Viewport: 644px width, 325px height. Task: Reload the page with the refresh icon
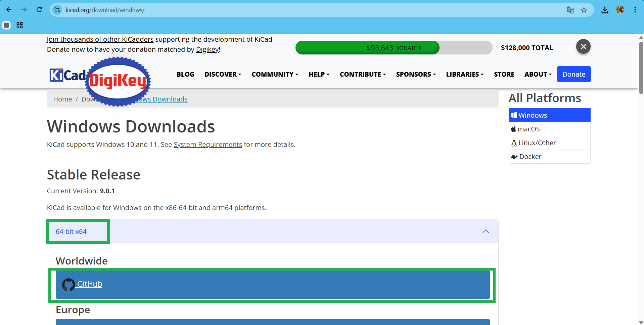coord(39,10)
